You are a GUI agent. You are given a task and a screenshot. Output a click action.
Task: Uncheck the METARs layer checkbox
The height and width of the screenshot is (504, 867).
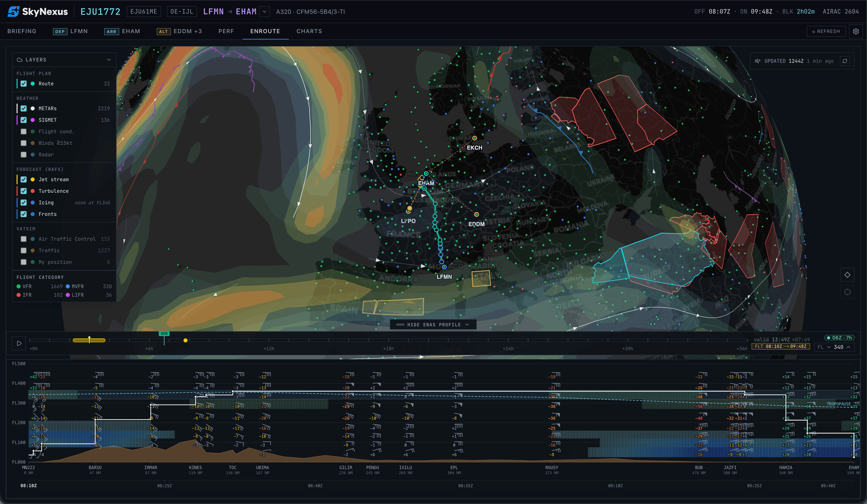point(24,108)
